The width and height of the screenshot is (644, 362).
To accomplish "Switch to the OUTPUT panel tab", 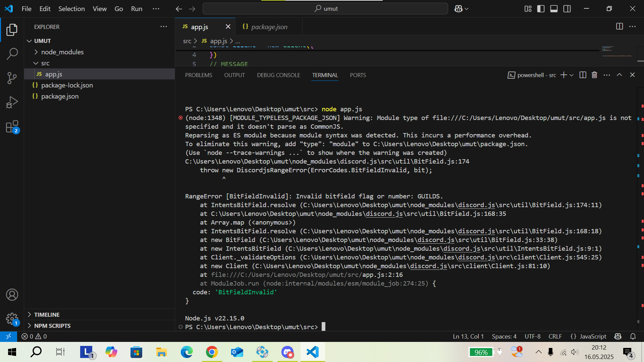I will point(234,75).
